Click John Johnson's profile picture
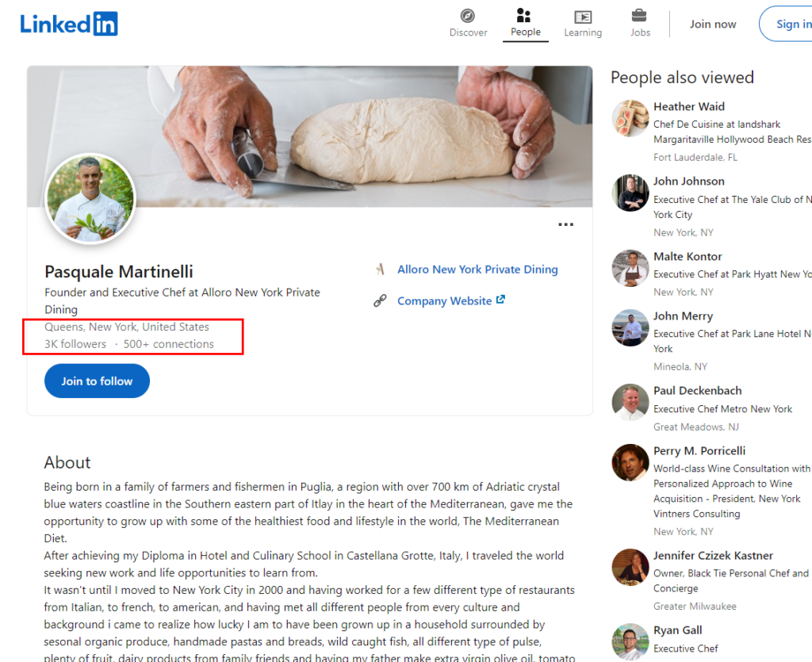This screenshot has height=662, width=812. tap(630, 193)
